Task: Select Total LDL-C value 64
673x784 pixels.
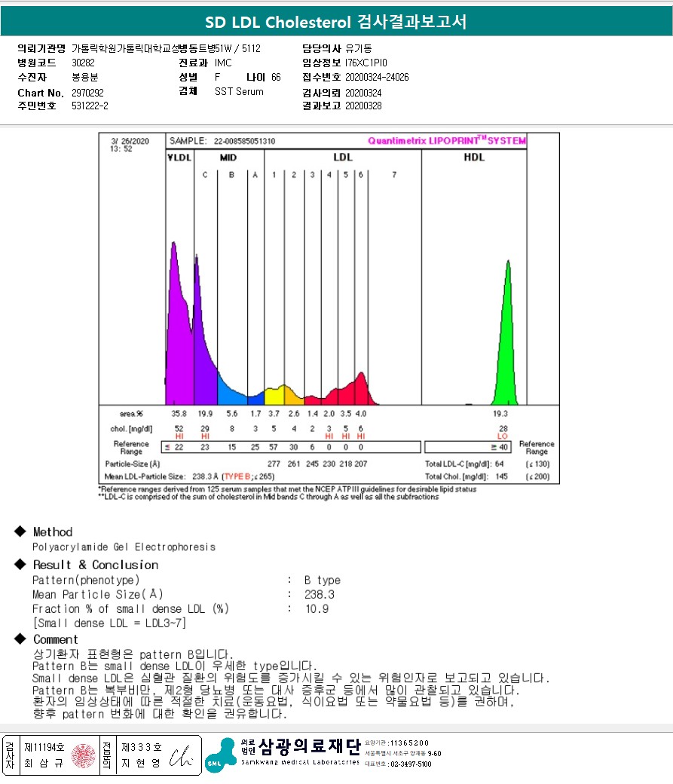Action: (x=499, y=464)
